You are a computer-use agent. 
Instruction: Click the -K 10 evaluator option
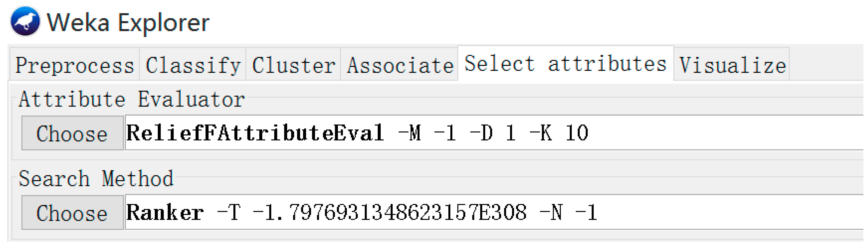559,133
